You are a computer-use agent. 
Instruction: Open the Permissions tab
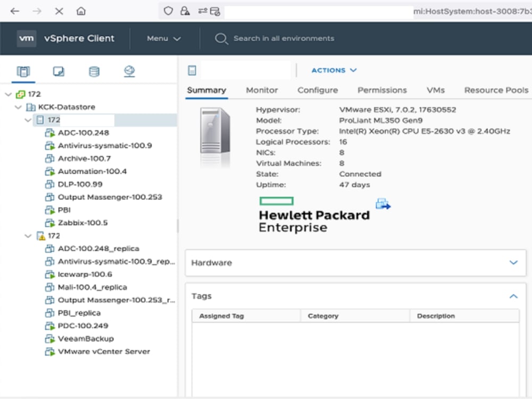point(383,90)
